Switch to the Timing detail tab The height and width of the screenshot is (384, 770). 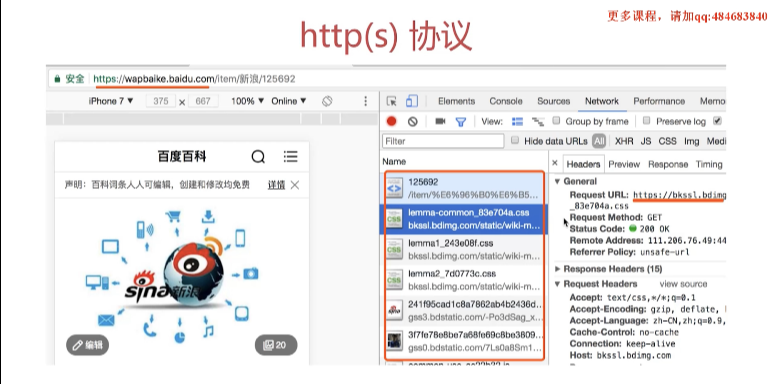click(x=709, y=165)
